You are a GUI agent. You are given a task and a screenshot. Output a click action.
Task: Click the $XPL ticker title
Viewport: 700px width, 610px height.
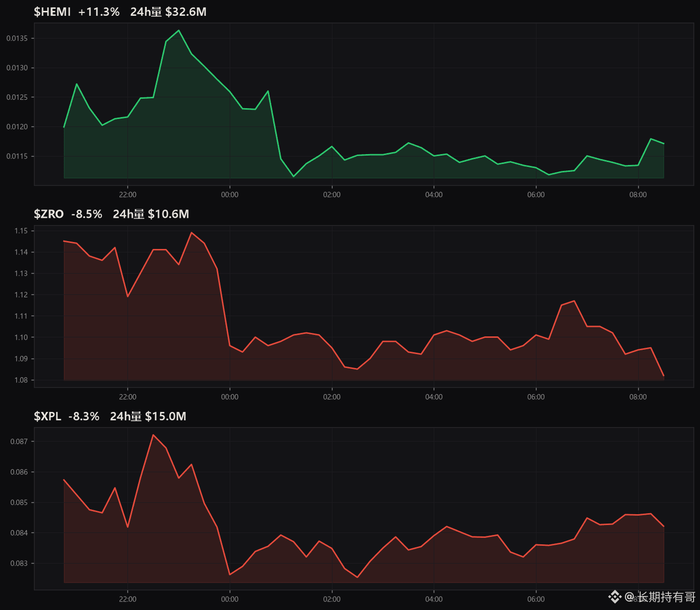point(47,416)
